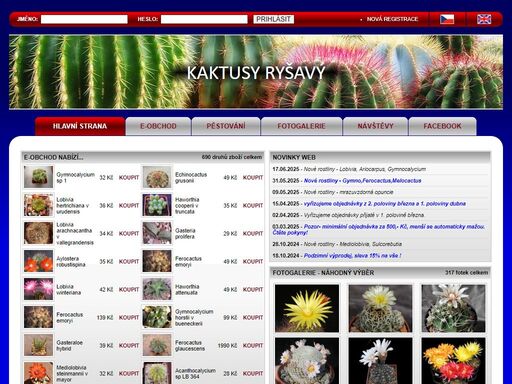Viewport: 512px width, 384px height.
Task: Open the Podzimní výprodej news link
Action: (x=352, y=256)
